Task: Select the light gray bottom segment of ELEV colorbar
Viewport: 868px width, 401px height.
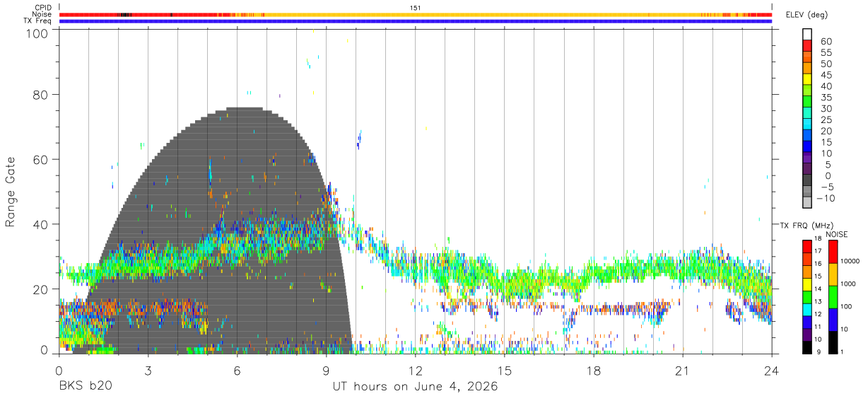Action: [x=807, y=202]
